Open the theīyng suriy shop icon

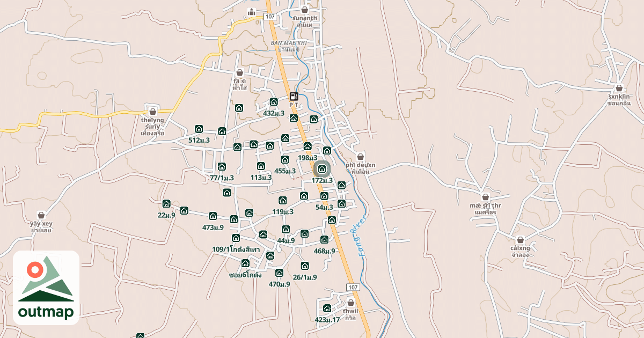pos(153,112)
